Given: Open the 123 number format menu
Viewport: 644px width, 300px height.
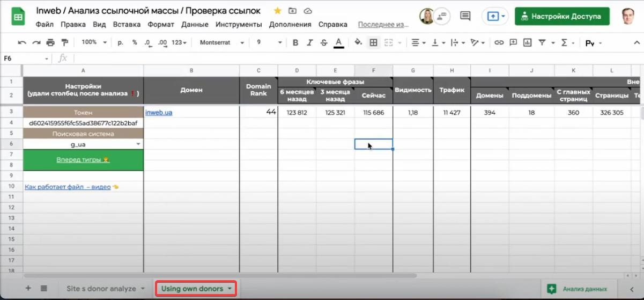Looking at the screenshot, I should coord(180,42).
